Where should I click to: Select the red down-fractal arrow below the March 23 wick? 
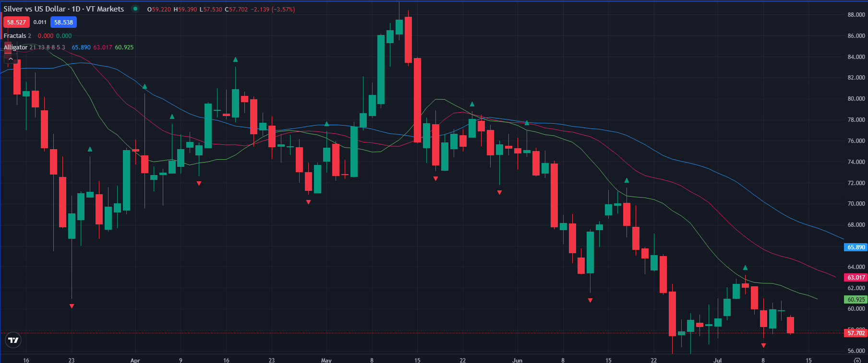[x=72, y=306]
